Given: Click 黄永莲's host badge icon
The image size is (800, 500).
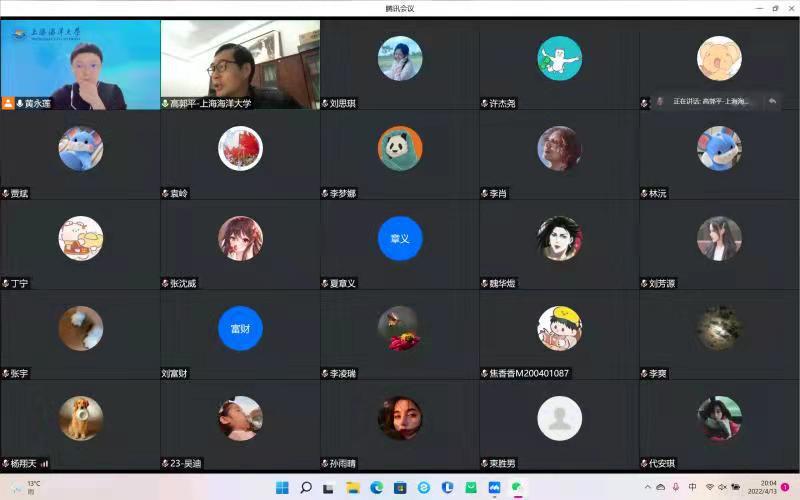Looking at the screenshot, I should [x=9, y=104].
